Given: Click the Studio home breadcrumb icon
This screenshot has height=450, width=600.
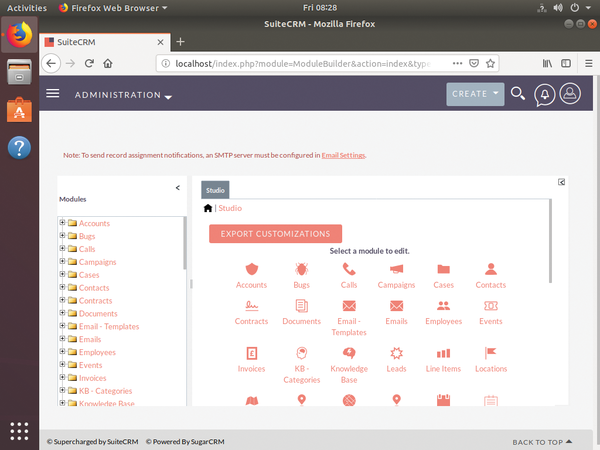Looking at the screenshot, I should point(208,208).
